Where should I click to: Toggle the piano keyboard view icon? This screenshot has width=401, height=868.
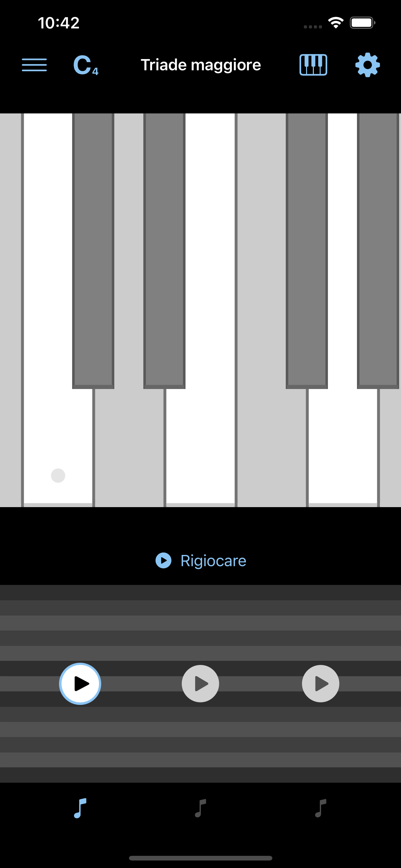tap(313, 65)
